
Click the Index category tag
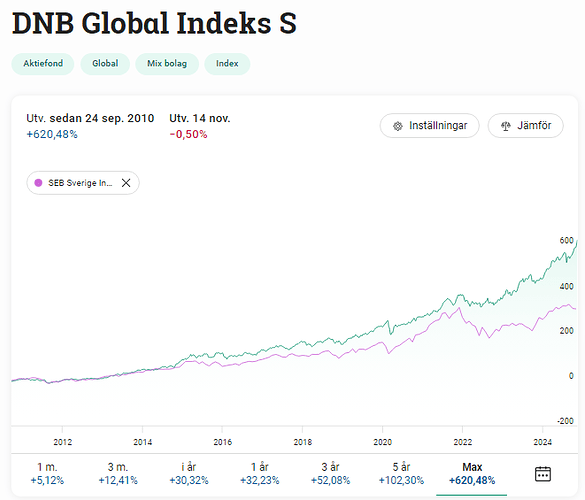click(x=227, y=64)
